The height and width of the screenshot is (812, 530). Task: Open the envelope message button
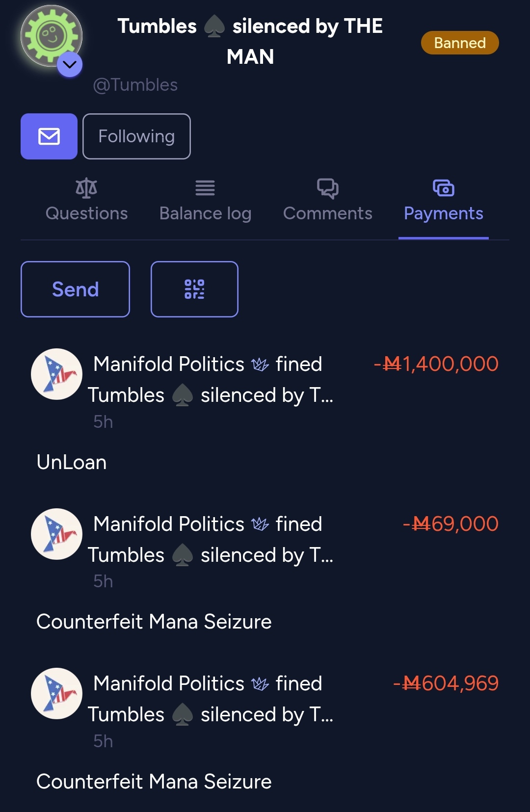click(x=49, y=136)
